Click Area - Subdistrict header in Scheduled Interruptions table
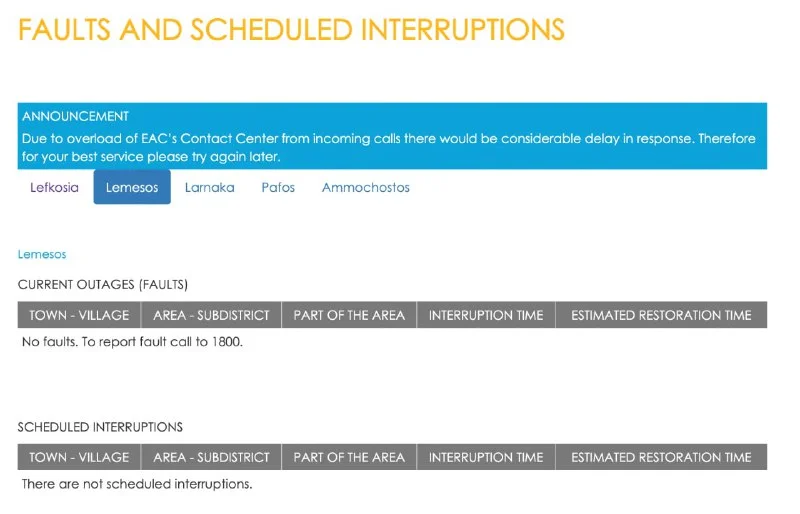800x514 pixels. click(211, 457)
